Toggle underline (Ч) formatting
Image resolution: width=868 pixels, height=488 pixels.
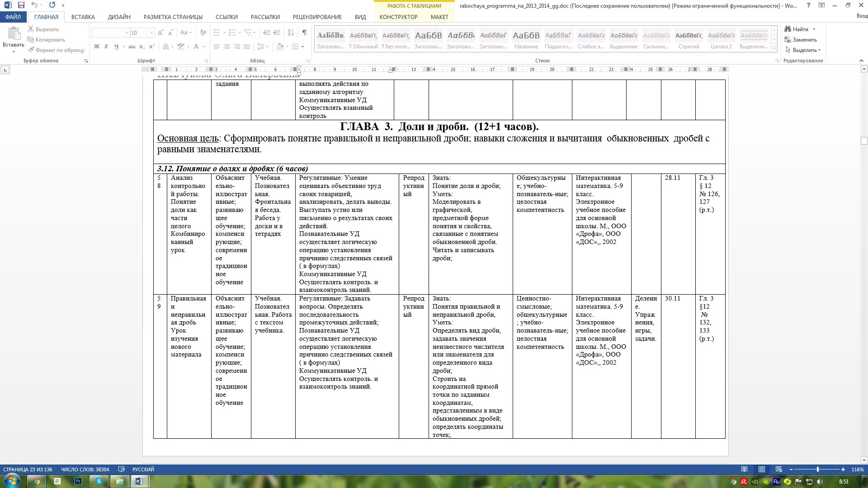[117, 47]
